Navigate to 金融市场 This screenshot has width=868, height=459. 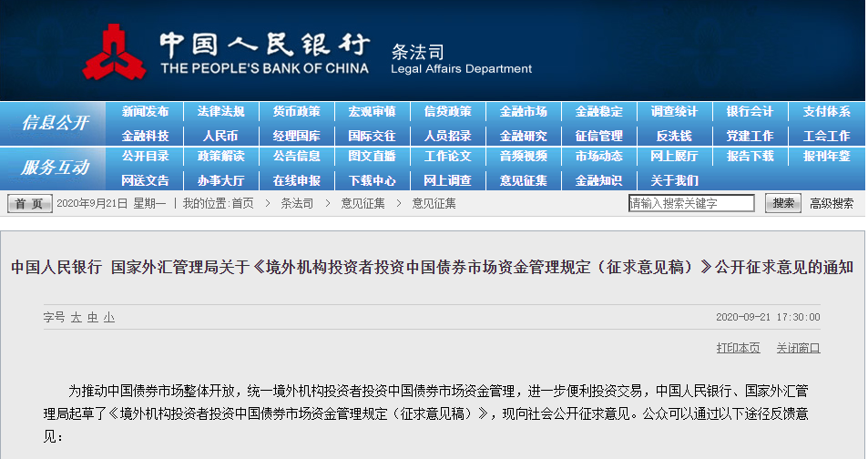click(x=523, y=111)
